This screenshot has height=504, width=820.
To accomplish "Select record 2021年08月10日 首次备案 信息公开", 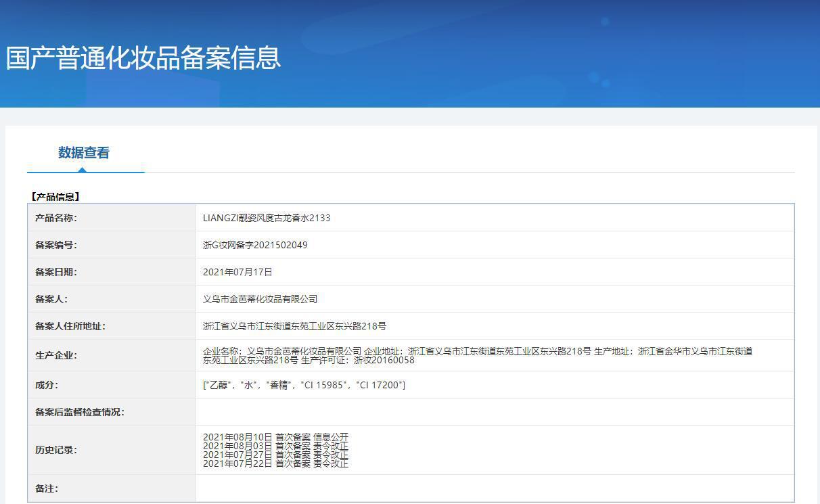I will coord(275,437).
